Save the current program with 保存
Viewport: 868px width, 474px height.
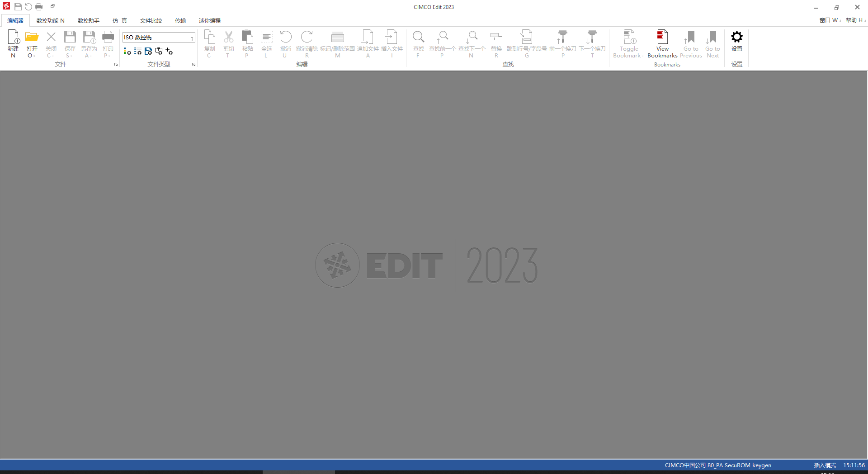tap(70, 43)
